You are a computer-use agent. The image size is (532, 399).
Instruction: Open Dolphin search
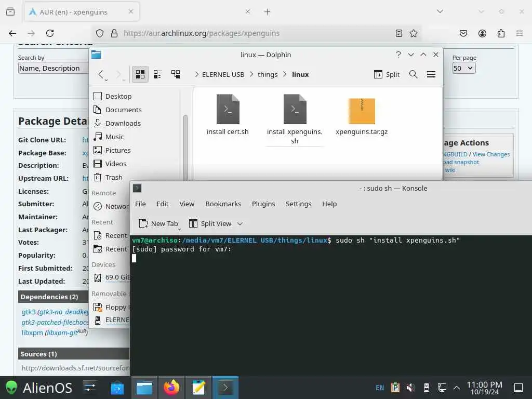(413, 74)
